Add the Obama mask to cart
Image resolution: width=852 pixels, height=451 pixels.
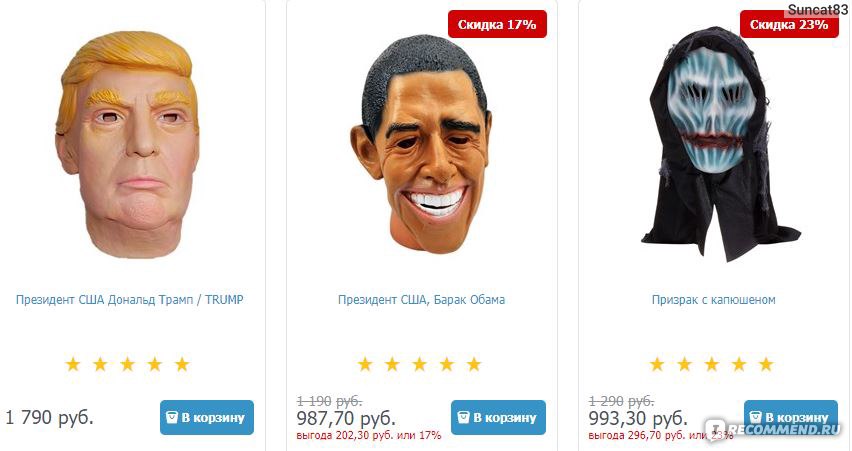tap(498, 417)
